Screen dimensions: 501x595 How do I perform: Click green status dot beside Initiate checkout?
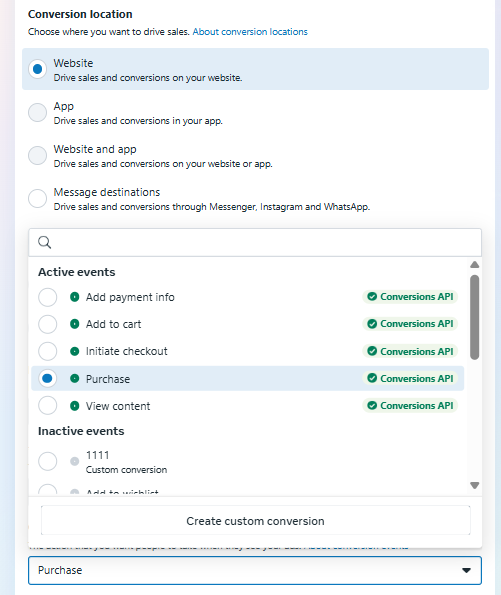75,351
